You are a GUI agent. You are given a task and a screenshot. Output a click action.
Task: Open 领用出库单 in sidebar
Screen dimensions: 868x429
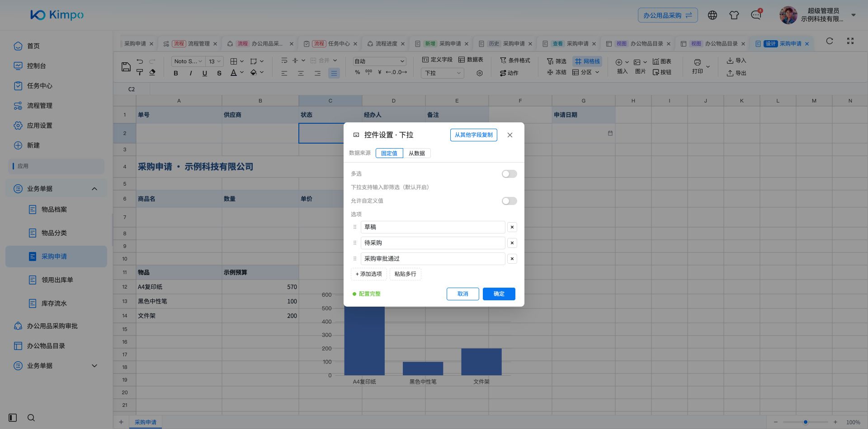pos(57,280)
